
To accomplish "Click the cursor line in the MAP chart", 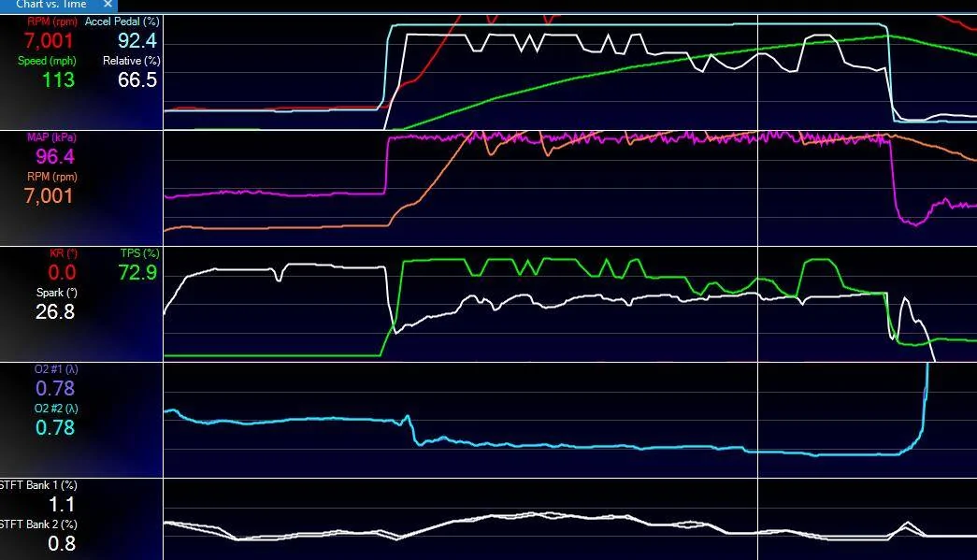I will [757, 188].
